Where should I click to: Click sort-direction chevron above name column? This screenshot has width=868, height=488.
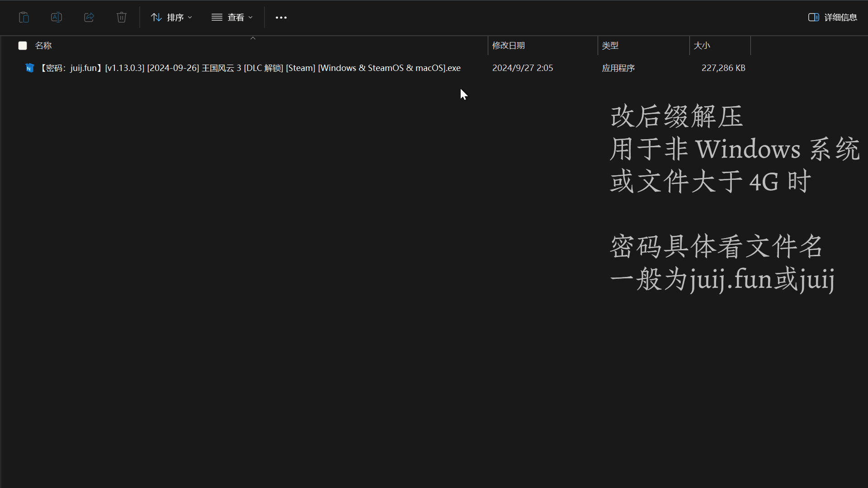pos(253,38)
